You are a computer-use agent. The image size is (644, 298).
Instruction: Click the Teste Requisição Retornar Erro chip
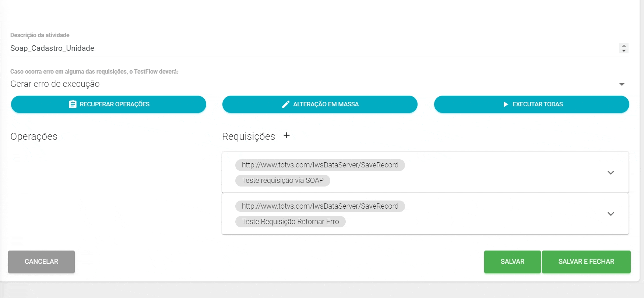pyautogui.click(x=290, y=222)
